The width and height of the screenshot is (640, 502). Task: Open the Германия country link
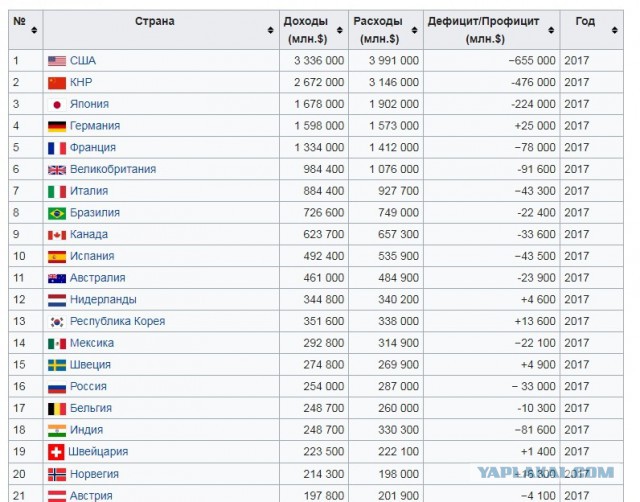click(x=95, y=126)
